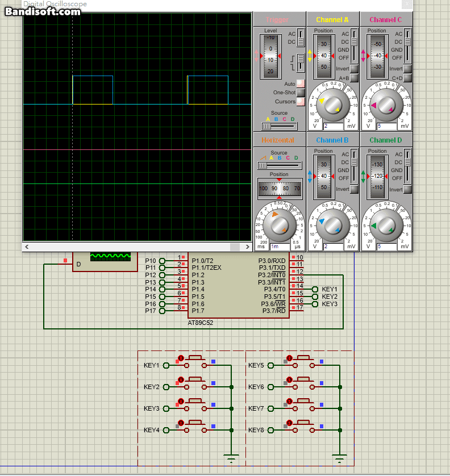The image size is (450, 476).
Task: Click the Channel B Position dial
Action: [324, 177]
